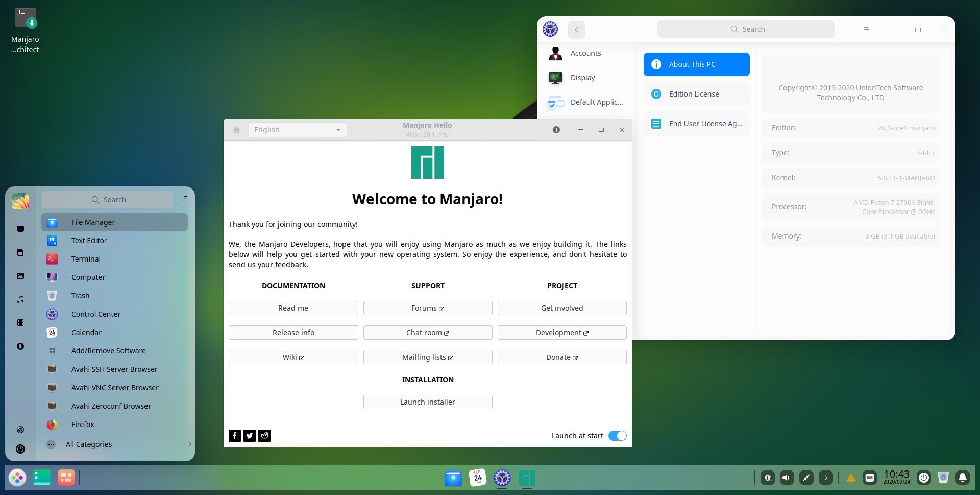
Task: Click the trash icon in the dock tray
Action: 943,478
